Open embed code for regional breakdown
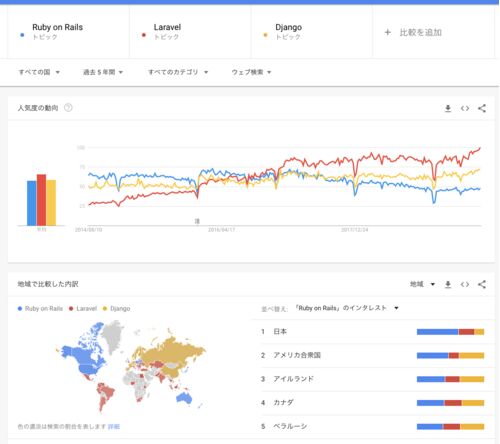 [x=465, y=284]
